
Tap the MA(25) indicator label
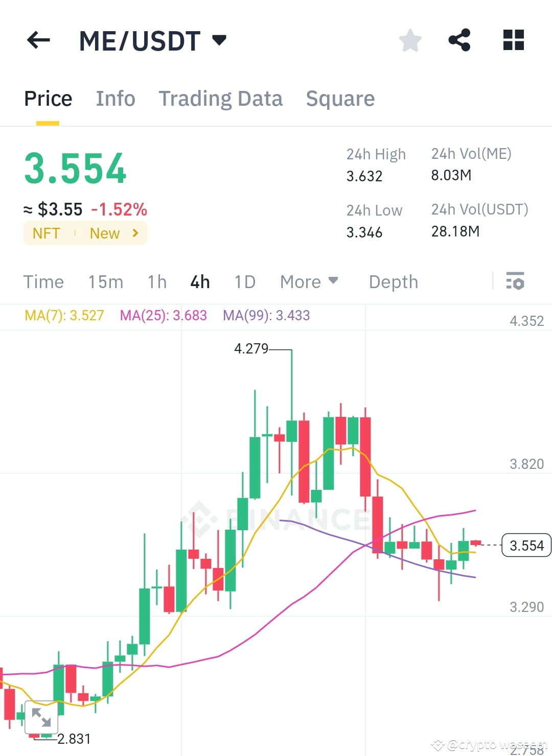click(x=163, y=315)
